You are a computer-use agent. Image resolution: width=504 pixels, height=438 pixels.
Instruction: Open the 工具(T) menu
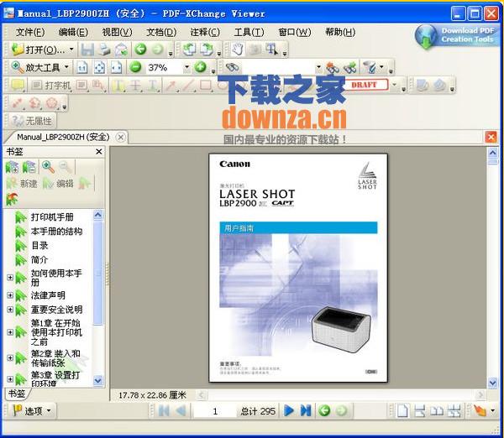249,32
